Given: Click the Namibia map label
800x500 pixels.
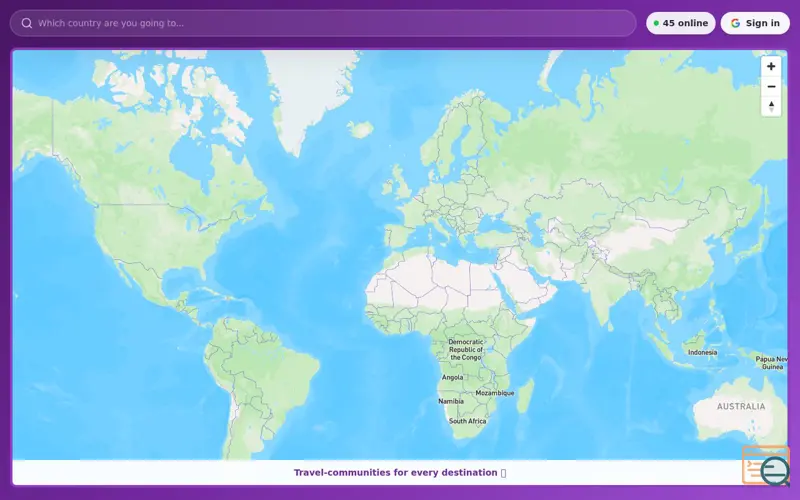Looking at the screenshot, I should coord(451,401).
